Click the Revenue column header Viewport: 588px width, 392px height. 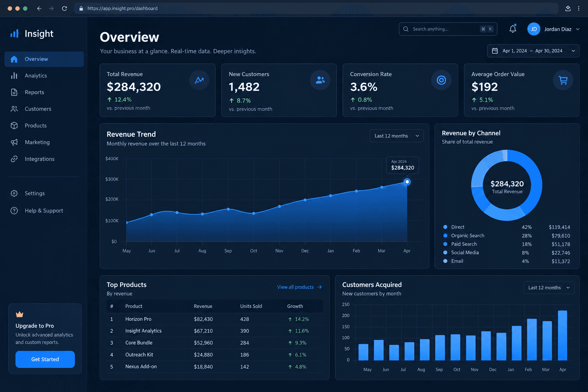[203, 306]
